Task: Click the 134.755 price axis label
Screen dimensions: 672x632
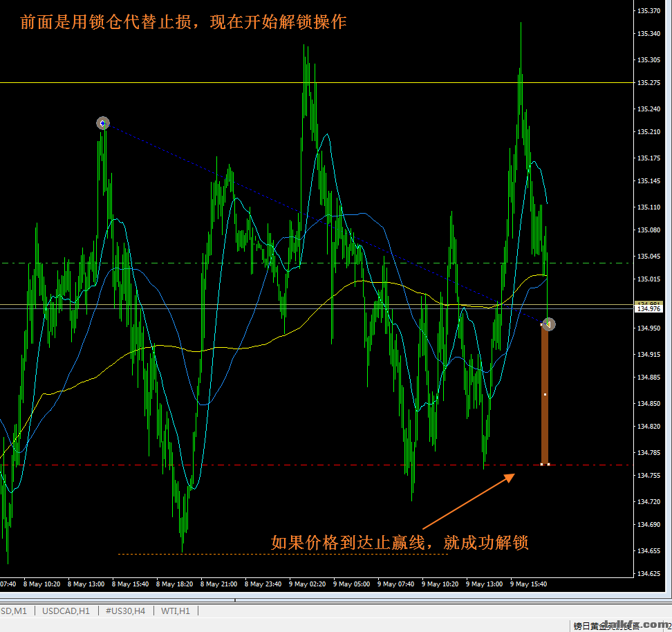Action: coord(649,476)
